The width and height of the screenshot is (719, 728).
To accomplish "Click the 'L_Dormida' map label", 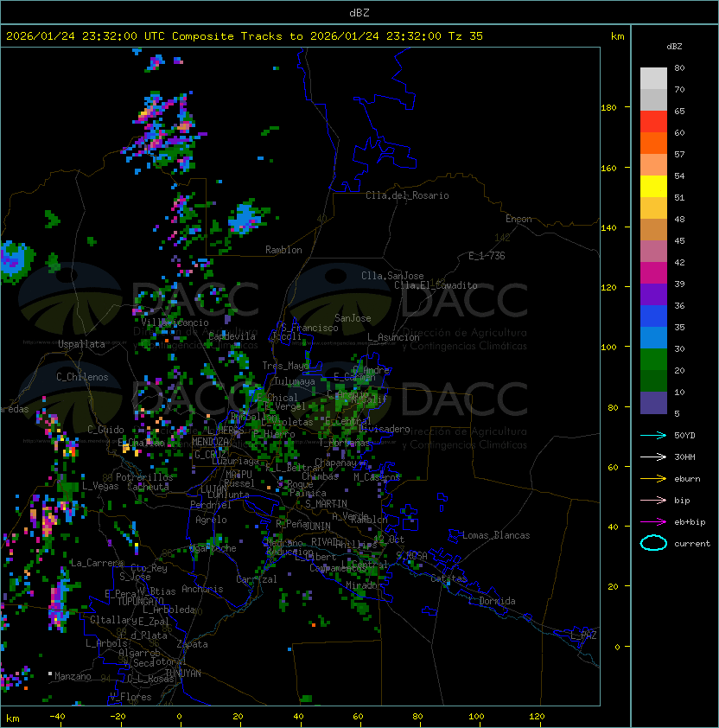I will click(492, 601).
